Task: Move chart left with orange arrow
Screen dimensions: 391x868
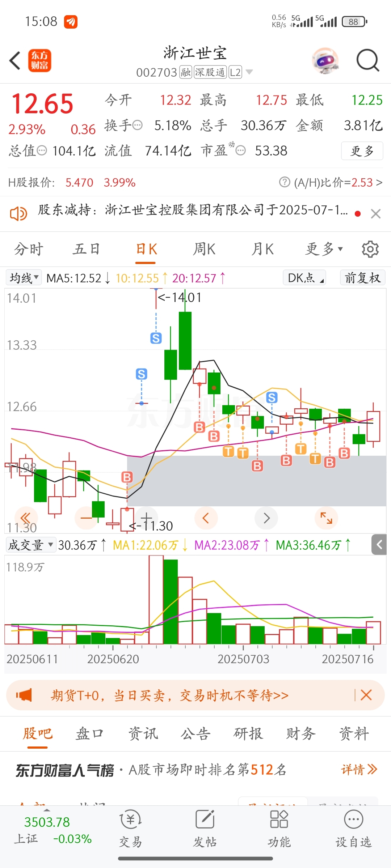Action: pyautogui.click(x=206, y=518)
